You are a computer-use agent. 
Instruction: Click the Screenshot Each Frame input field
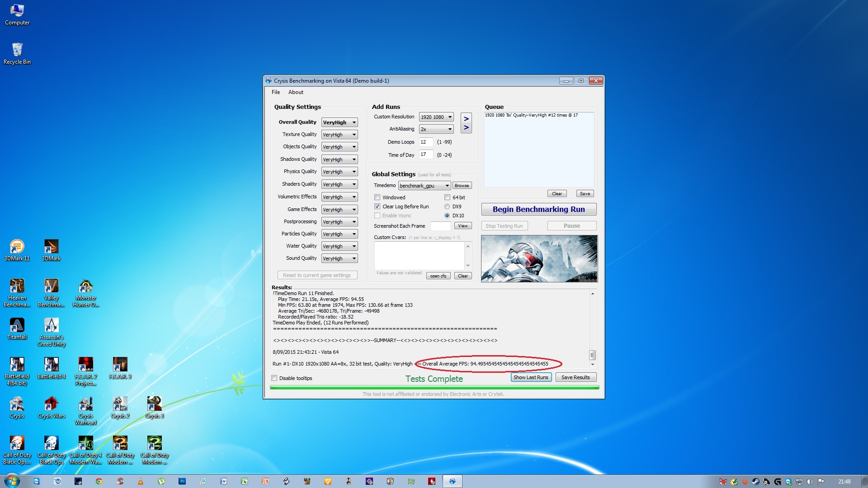[x=440, y=226]
